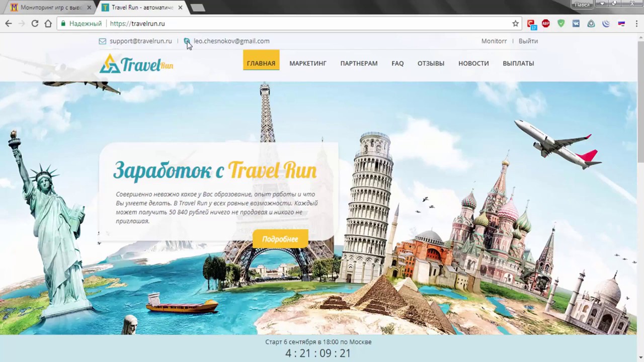Open the red extension with 17 badge
The height and width of the screenshot is (362, 644).
coord(531,24)
